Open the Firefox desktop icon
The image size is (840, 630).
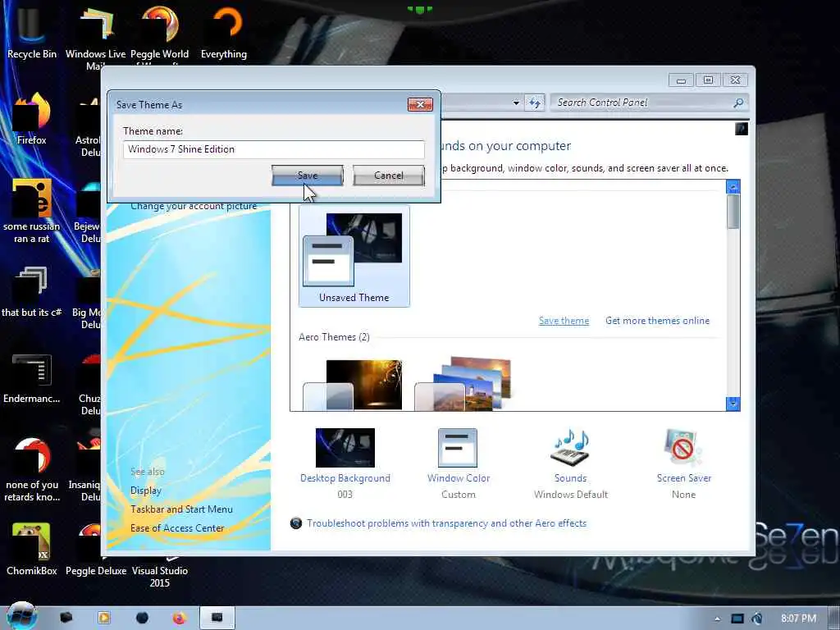tap(31, 119)
